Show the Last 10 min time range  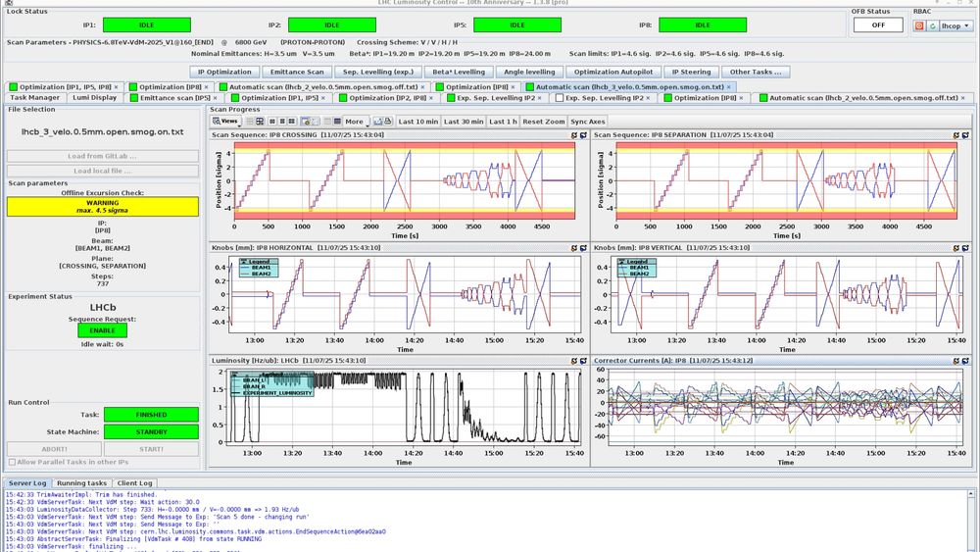[417, 122]
